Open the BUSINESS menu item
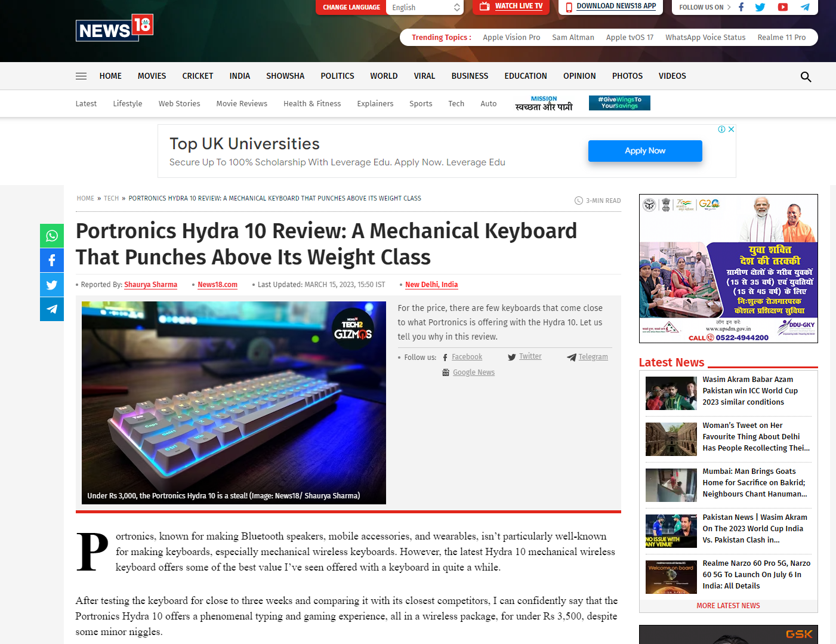 [x=470, y=76]
